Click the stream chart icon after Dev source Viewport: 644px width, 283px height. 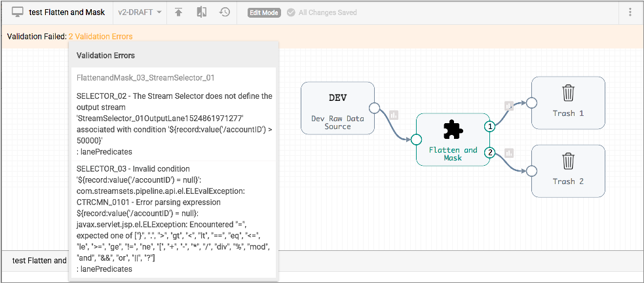pos(394,115)
